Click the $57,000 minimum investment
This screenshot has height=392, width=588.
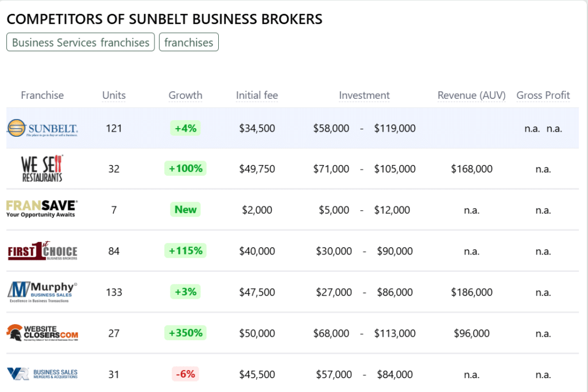pyautogui.click(x=334, y=375)
